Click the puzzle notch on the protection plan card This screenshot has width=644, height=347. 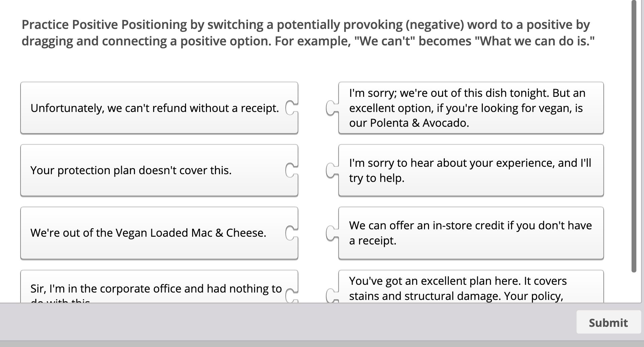pyautogui.click(x=291, y=170)
